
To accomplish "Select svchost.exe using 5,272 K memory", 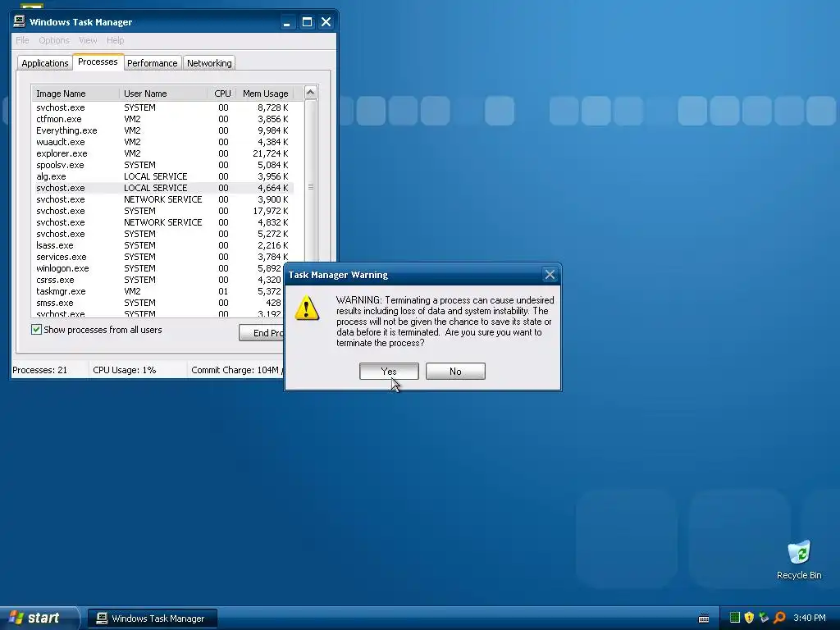I will [162, 234].
